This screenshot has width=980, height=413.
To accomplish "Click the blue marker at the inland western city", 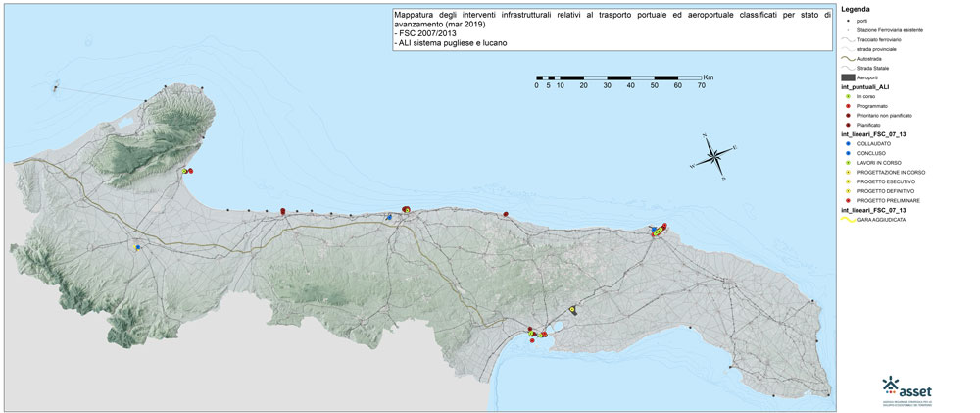I will (138, 247).
